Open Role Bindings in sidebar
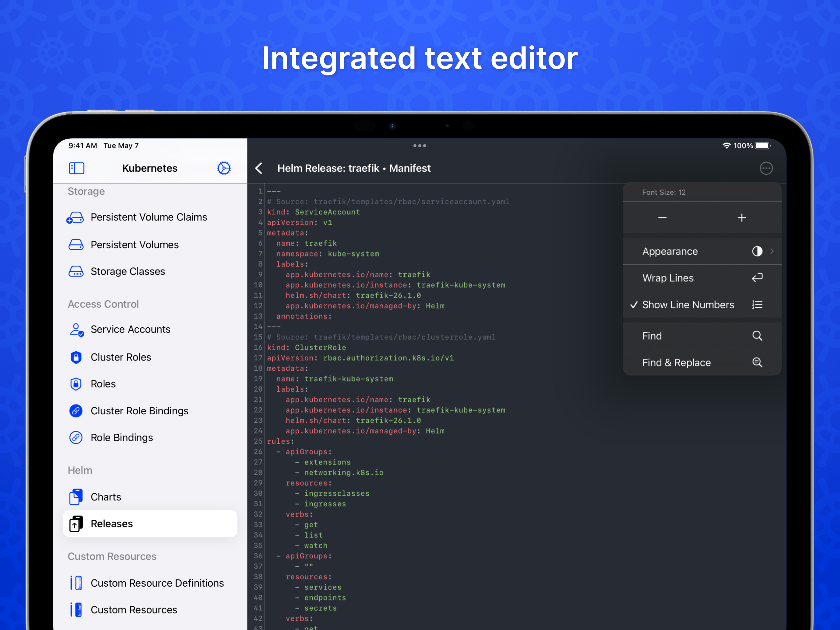Viewport: 840px width, 630px height. [x=121, y=437]
